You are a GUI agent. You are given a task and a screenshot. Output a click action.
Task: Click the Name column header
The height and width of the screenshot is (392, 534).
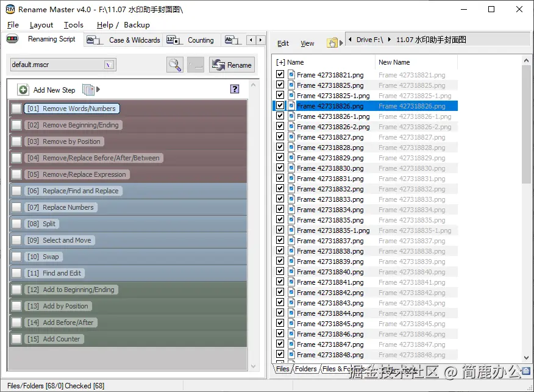pos(295,62)
